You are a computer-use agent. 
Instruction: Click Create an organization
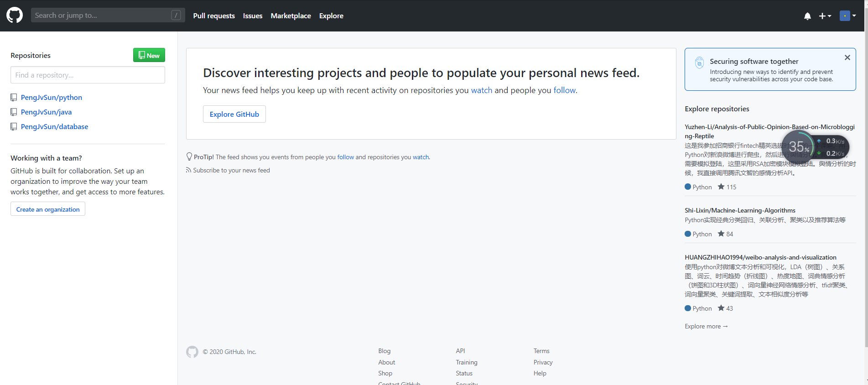tap(48, 209)
